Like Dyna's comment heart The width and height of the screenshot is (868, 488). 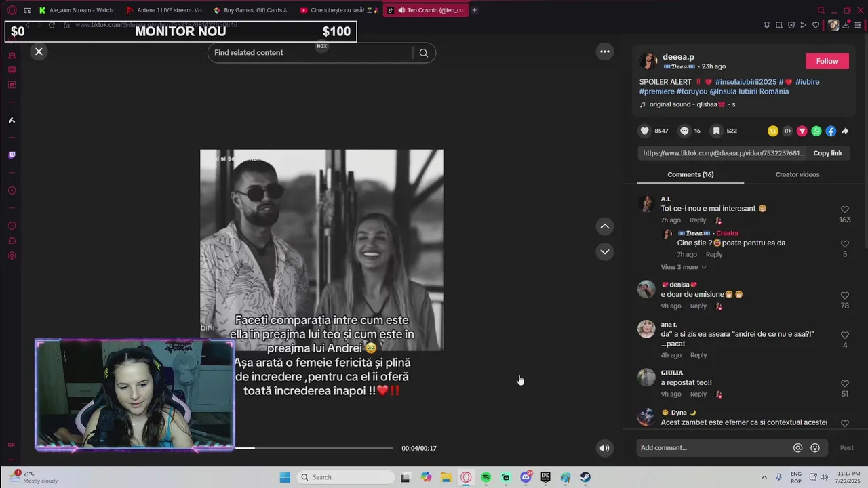pos(845,423)
